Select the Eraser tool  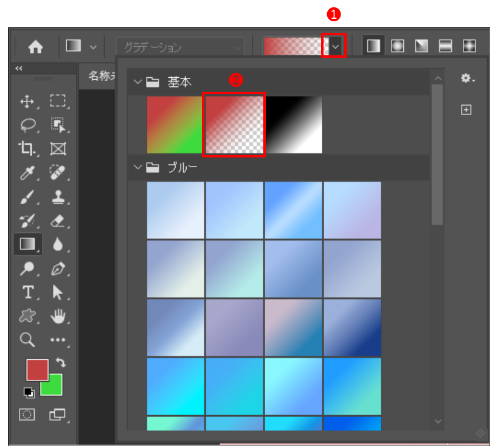[57, 221]
